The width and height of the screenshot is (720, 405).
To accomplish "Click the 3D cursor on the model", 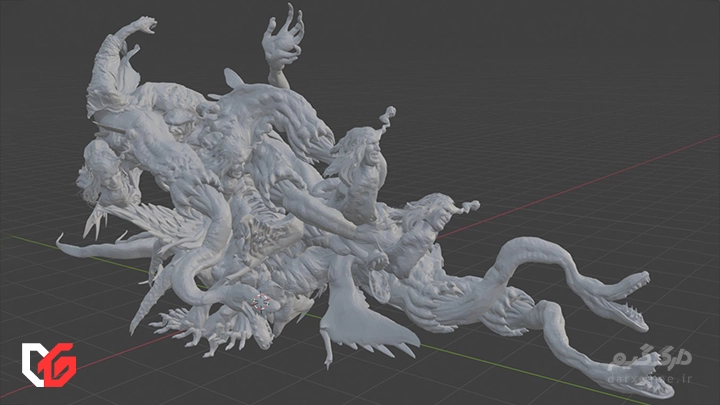I will point(260,301).
